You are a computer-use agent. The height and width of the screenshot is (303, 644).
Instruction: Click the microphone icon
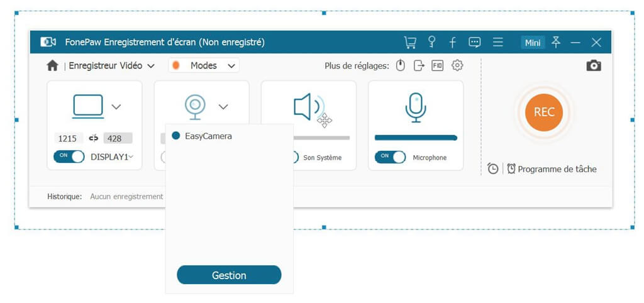(x=416, y=107)
